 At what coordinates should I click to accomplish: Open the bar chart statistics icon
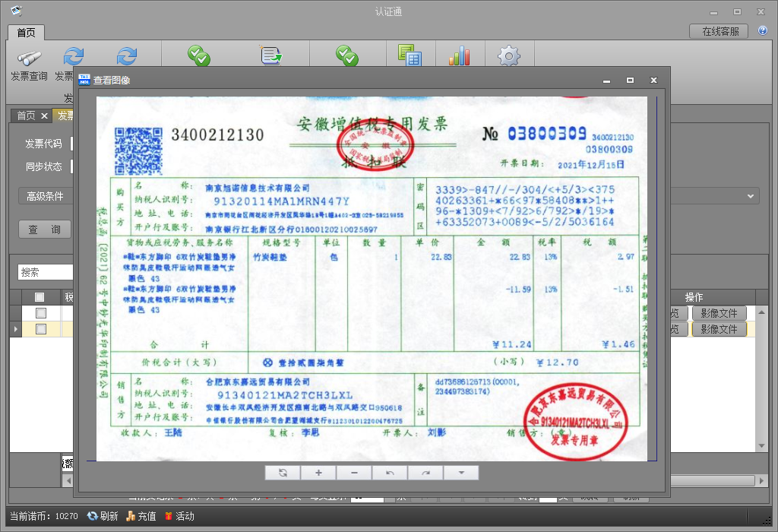tap(459, 55)
